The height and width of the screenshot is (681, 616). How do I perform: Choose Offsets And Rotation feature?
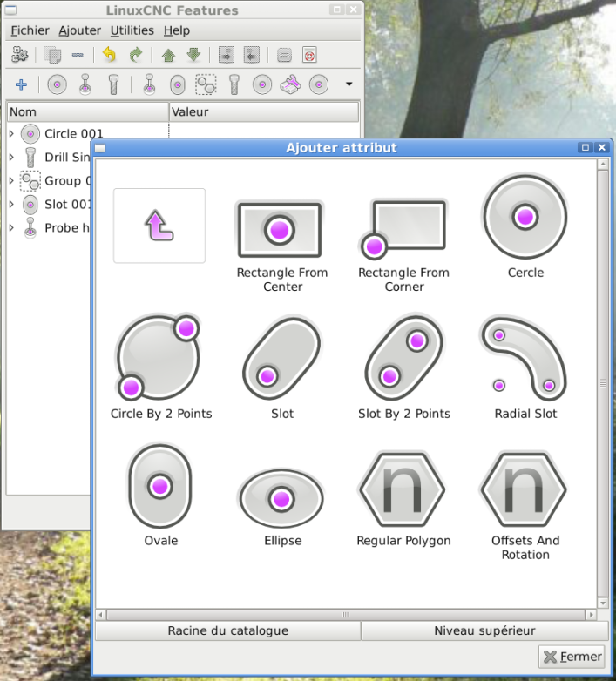click(525, 507)
